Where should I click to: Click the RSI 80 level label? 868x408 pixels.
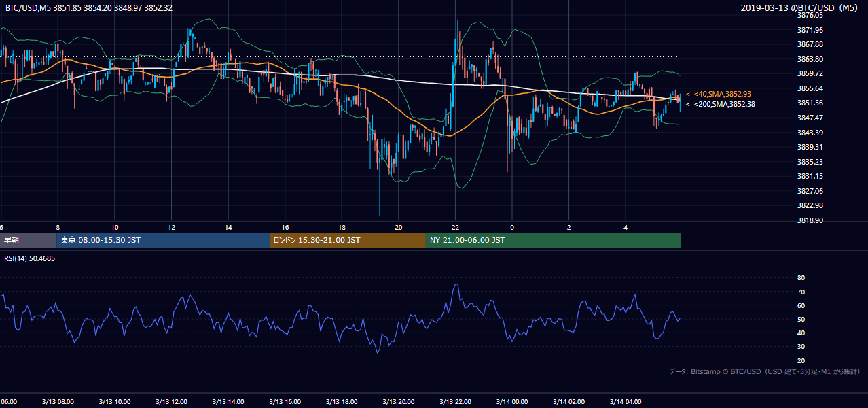pyautogui.click(x=801, y=278)
